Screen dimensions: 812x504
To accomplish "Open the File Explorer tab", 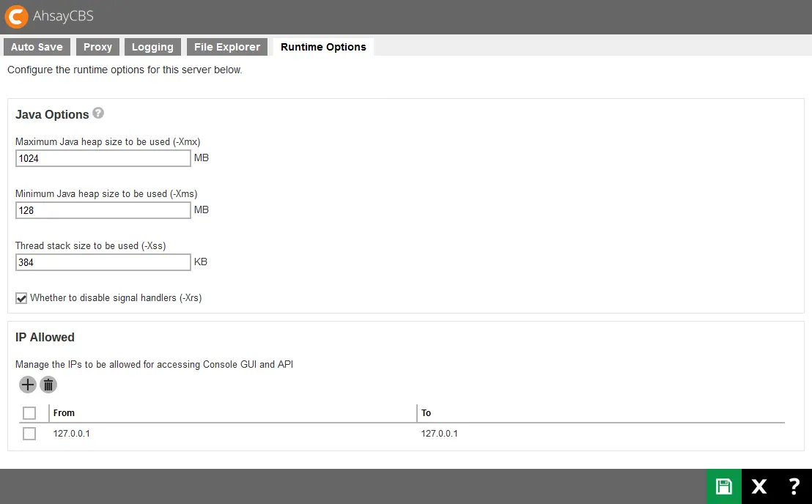I will [x=227, y=46].
